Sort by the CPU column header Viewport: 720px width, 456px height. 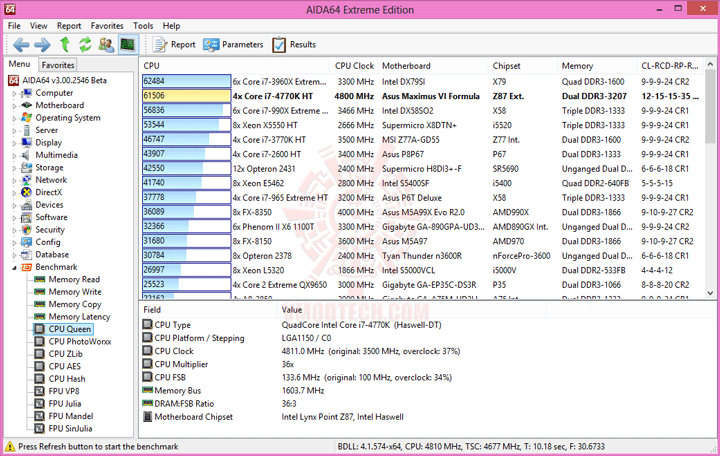(x=235, y=66)
